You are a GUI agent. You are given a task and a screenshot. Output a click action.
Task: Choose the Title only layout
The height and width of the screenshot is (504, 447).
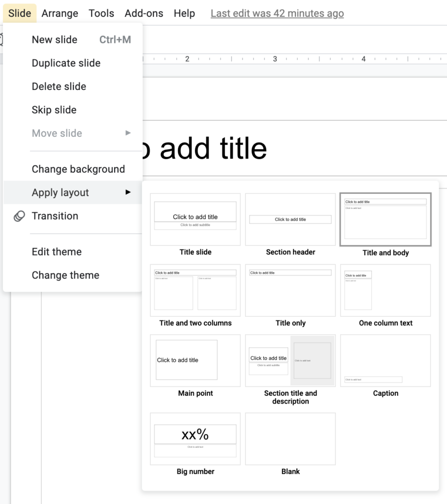click(x=290, y=290)
